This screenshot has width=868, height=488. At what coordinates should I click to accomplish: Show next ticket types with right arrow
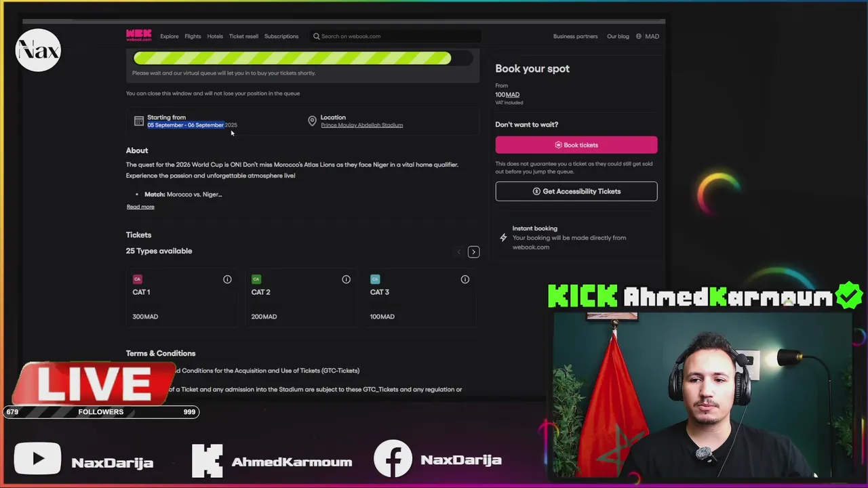(473, 252)
